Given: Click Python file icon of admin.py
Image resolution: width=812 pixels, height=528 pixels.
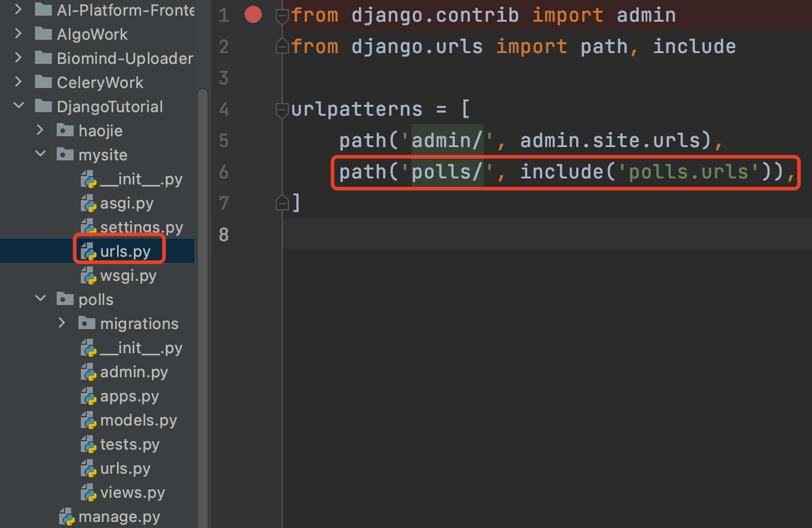Looking at the screenshot, I should coord(89,372).
